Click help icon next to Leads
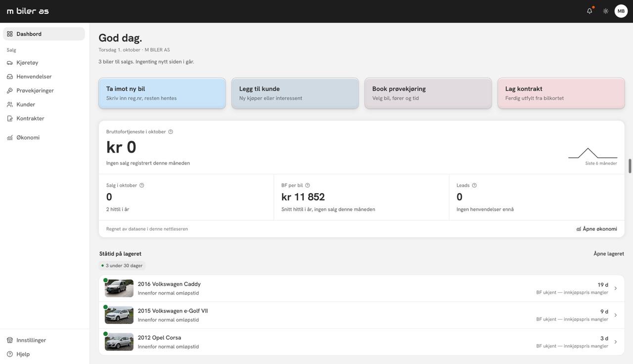 pos(474,185)
